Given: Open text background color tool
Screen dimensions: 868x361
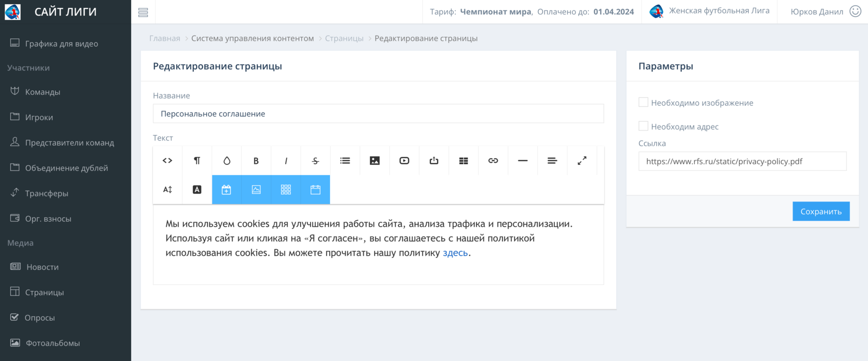Looking at the screenshot, I should coord(197,190).
